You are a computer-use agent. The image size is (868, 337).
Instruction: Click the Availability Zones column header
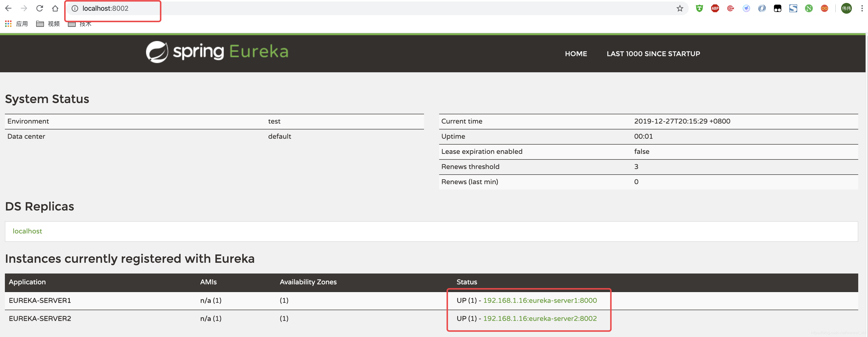[308, 282]
